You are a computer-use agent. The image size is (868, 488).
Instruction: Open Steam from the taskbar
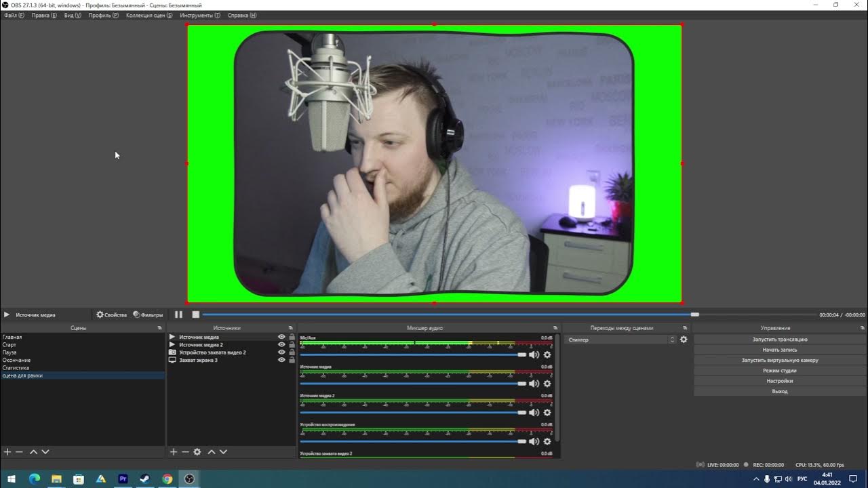point(145,479)
